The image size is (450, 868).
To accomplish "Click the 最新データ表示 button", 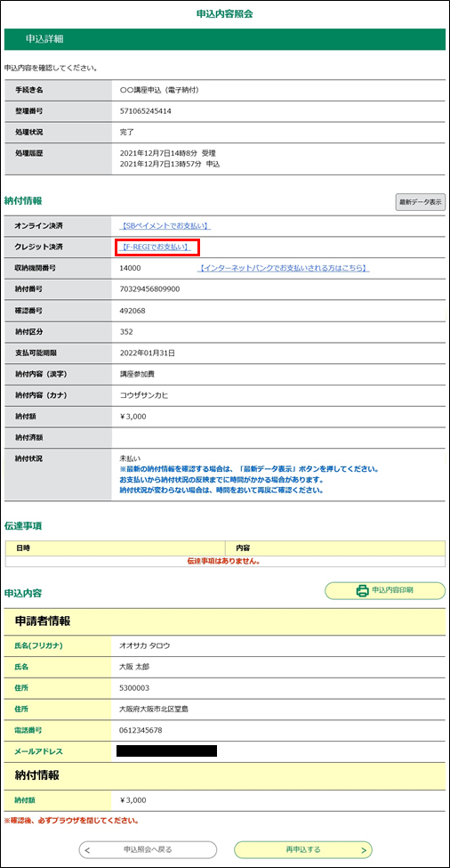I will [420, 202].
